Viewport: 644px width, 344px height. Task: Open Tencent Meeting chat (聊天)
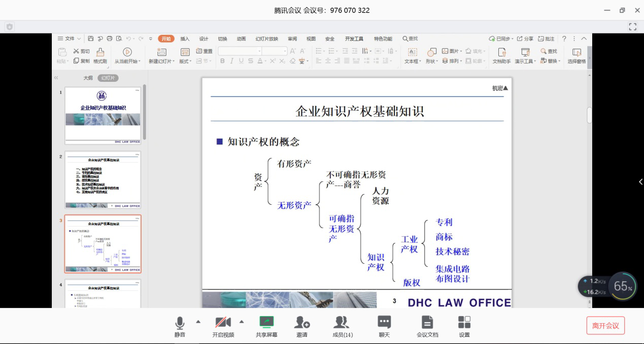[x=384, y=326]
